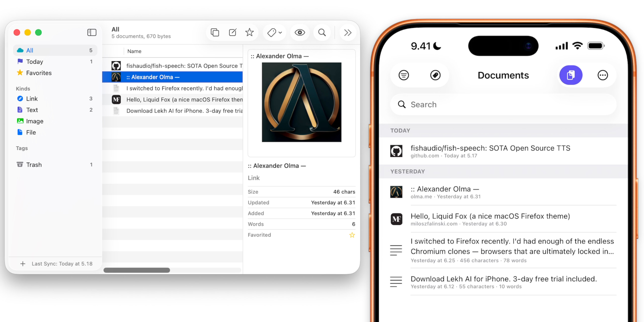Toggle the eye preview button
Image resolution: width=644 pixels, height=322 pixels.
(300, 32)
